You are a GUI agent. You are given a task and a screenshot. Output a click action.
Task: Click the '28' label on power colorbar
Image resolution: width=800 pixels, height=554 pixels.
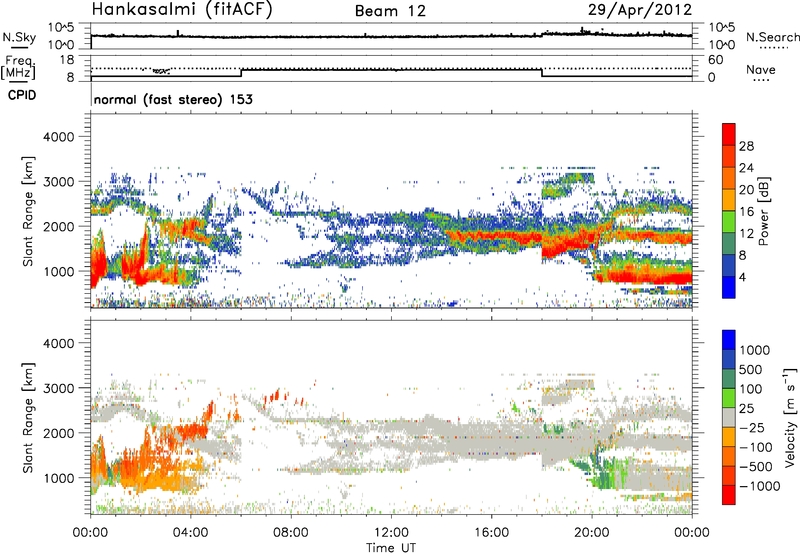pyautogui.click(x=746, y=146)
